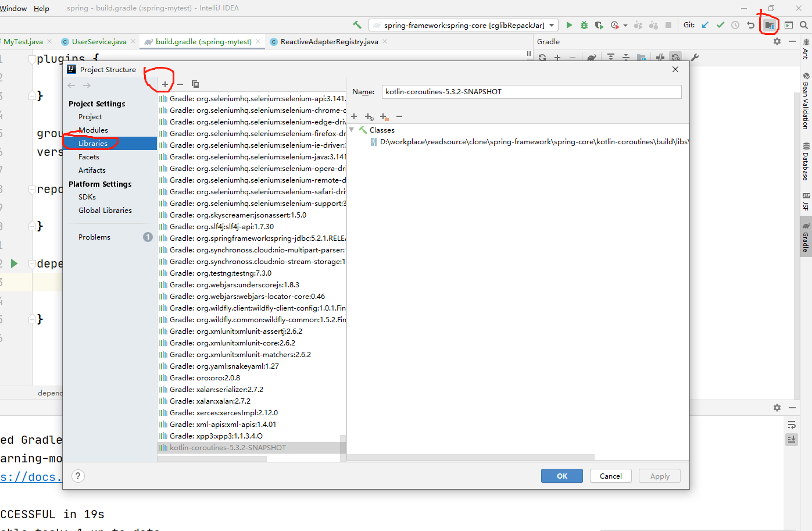The width and height of the screenshot is (812, 531).
Task: Select Project under Project Settings
Action: tap(90, 117)
